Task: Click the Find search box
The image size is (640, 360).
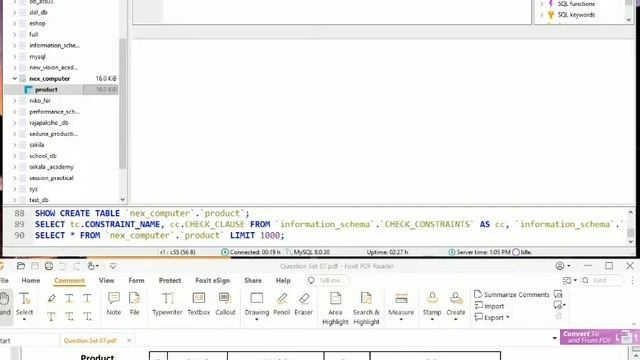Action: [602, 280]
